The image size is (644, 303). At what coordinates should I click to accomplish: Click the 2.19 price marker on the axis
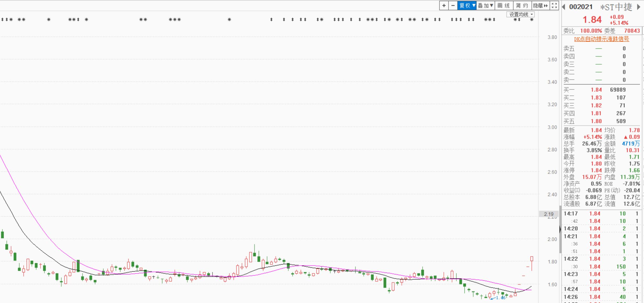coord(548,214)
